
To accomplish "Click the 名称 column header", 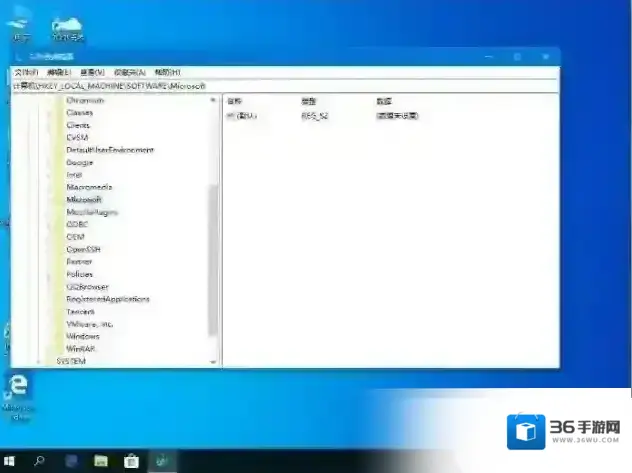I will (236, 101).
